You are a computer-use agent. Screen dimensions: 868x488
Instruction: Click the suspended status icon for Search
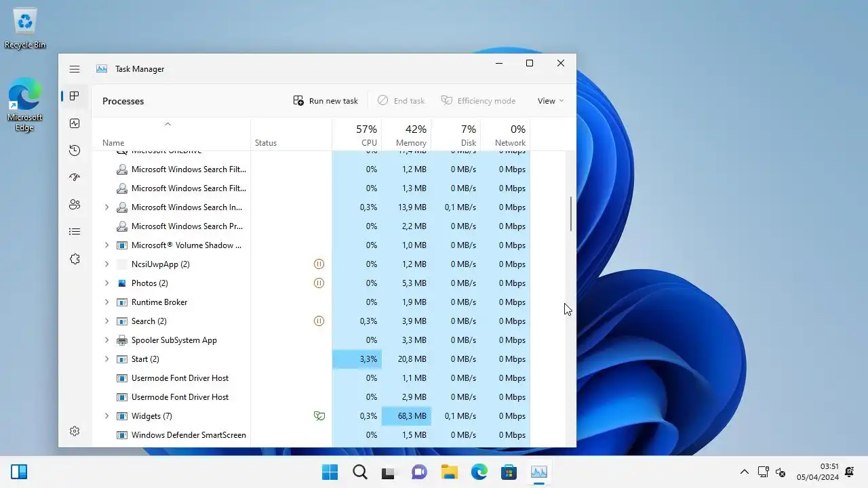pos(319,321)
